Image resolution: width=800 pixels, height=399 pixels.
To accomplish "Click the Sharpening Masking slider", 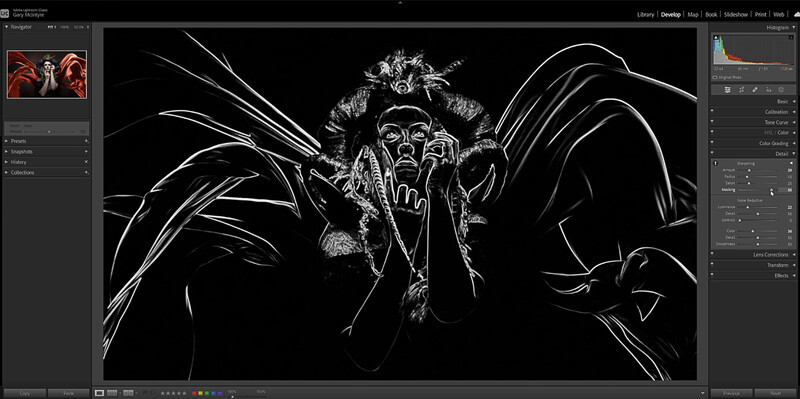I will pos(757,190).
